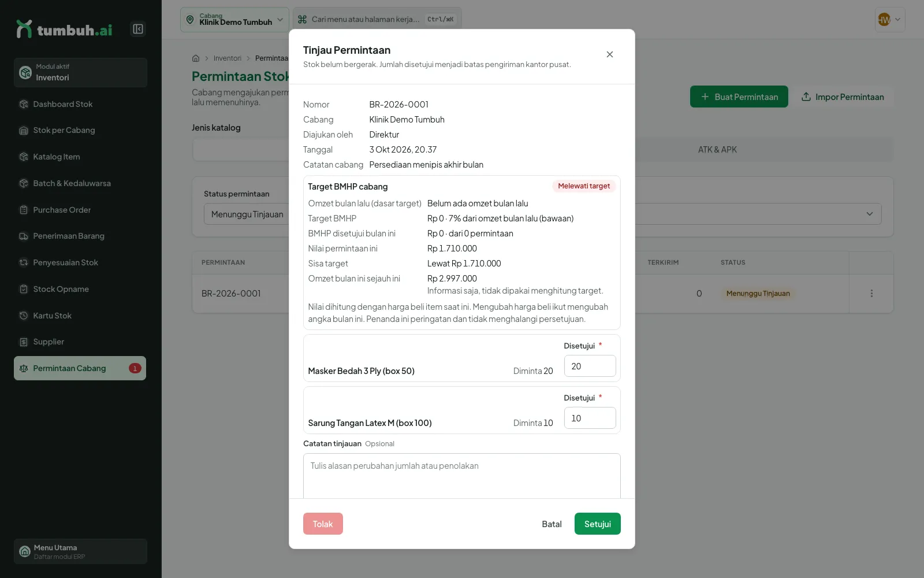The height and width of the screenshot is (578, 924).
Task: Click the Impor Permintaan upload button
Action: (843, 97)
